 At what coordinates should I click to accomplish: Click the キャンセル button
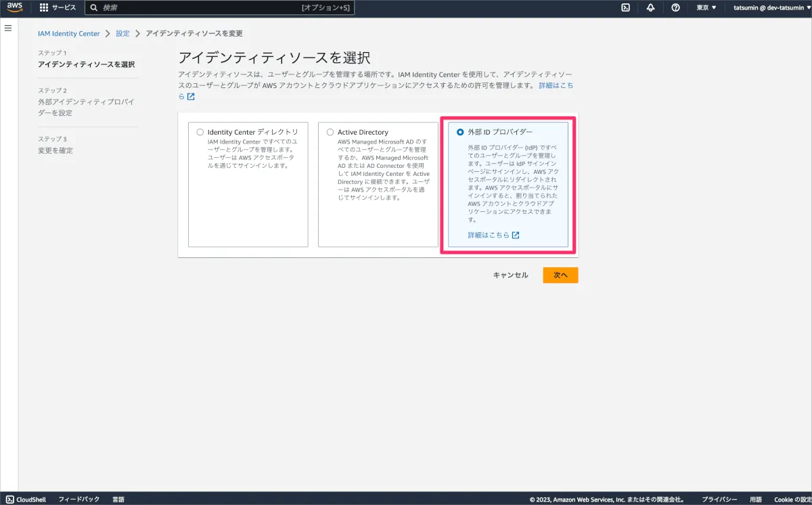(x=510, y=275)
